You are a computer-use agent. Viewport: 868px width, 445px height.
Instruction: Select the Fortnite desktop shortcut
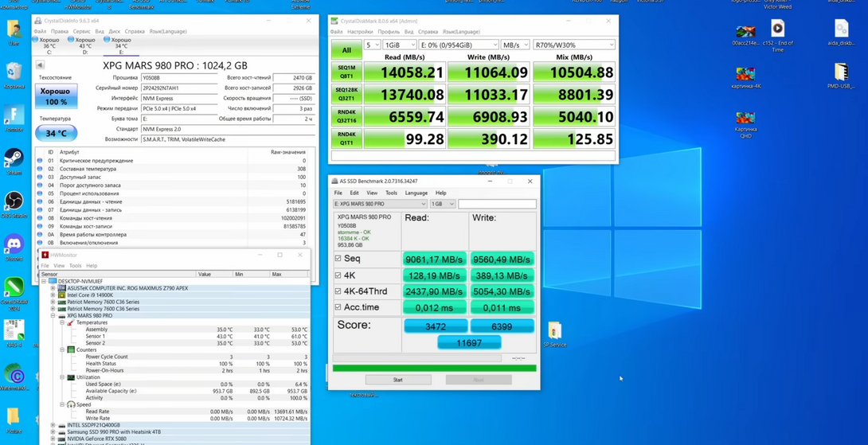tap(14, 117)
